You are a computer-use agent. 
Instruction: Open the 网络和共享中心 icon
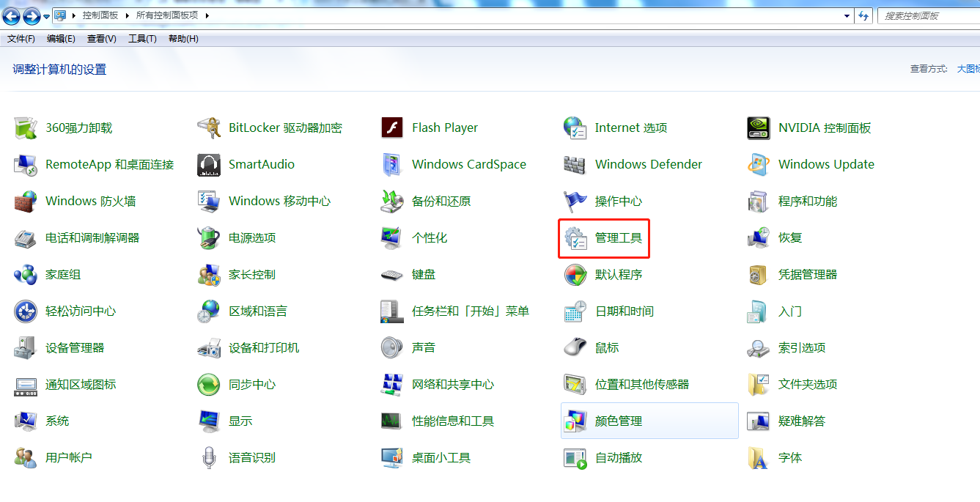[x=392, y=384]
